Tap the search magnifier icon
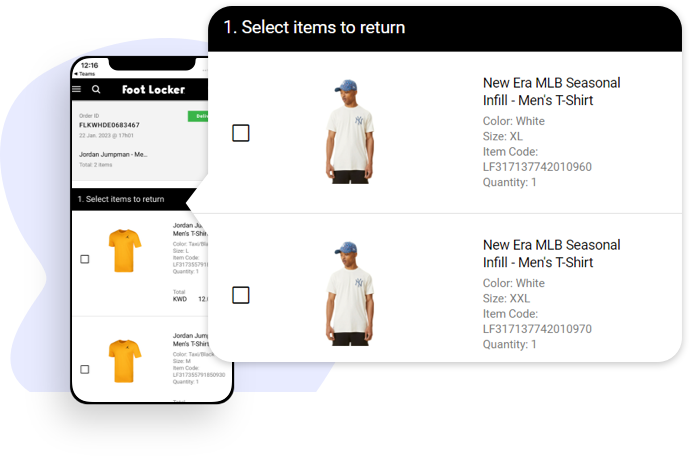 pyautogui.click(x=96, y=89)
